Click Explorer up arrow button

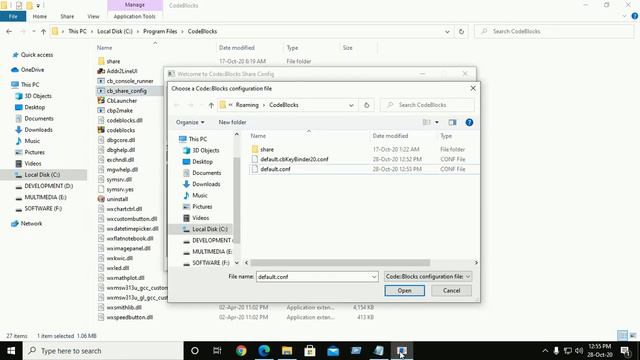coord(43,31)
